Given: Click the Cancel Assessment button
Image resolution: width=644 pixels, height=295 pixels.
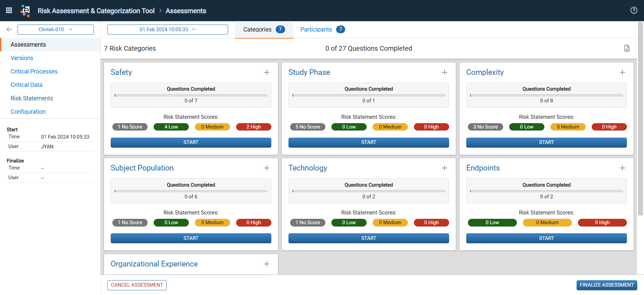Looking at the screenshot, I should tap(137, 285).
